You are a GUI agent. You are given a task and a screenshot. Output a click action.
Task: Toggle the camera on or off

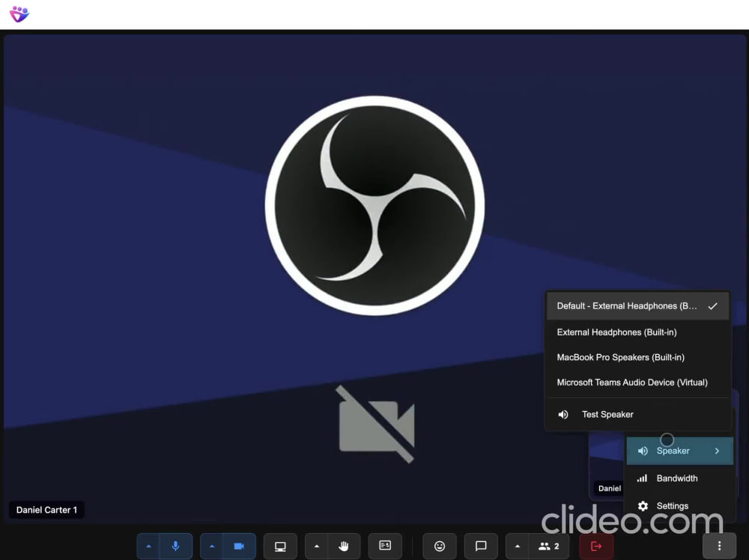click(239, 547)
